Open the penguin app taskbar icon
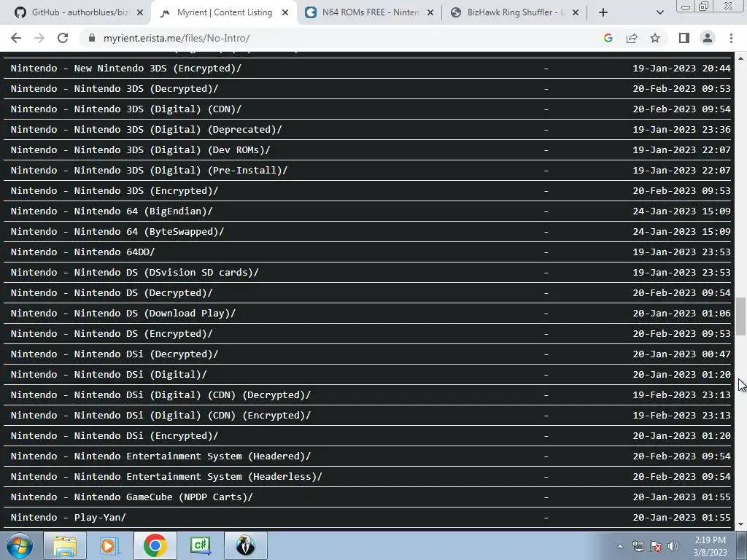The width and height of the screenshot is (747, 560). pos(245,545)
